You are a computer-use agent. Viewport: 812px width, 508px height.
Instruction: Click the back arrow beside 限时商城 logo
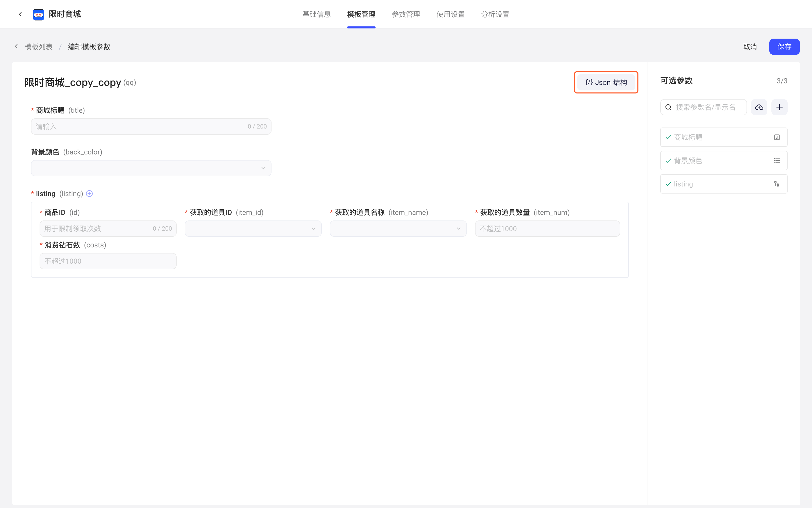(x=21, y=14)
